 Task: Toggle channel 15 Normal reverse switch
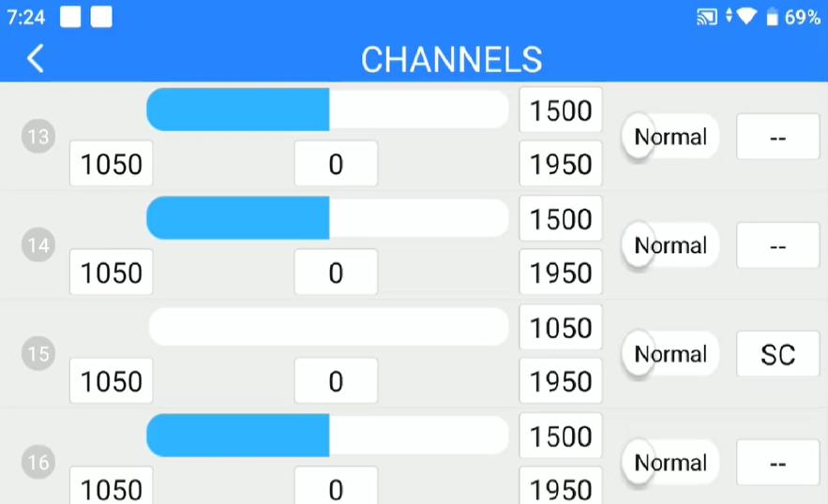click(670, 354)
